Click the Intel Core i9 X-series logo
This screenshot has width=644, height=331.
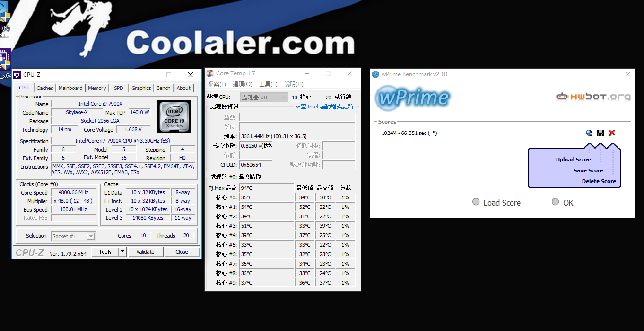pos(174,116)
